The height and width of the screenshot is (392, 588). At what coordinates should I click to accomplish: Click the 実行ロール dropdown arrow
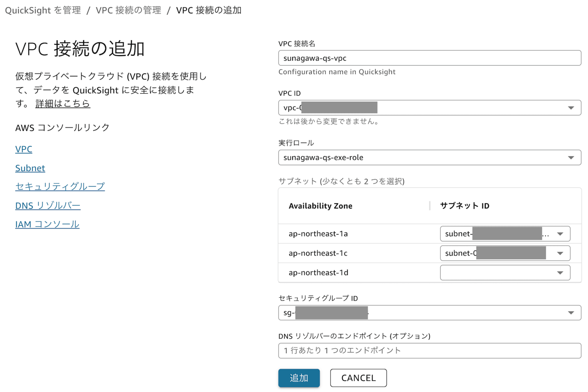(571, 158)
